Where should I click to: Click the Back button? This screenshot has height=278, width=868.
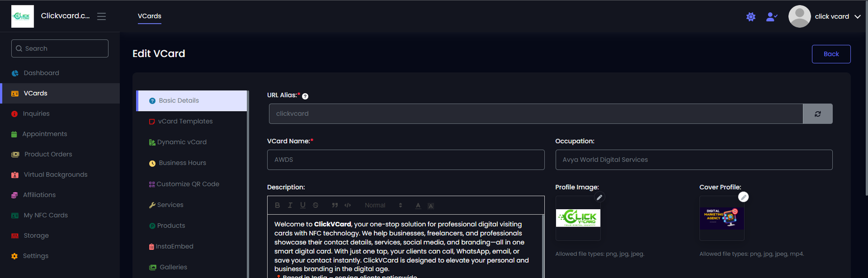[831, 54]
